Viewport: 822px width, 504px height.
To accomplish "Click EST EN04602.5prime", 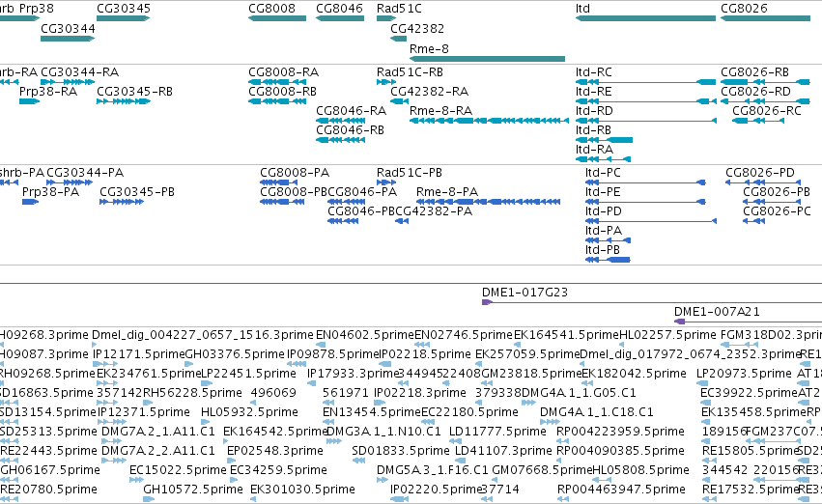I will coord(321,345).
